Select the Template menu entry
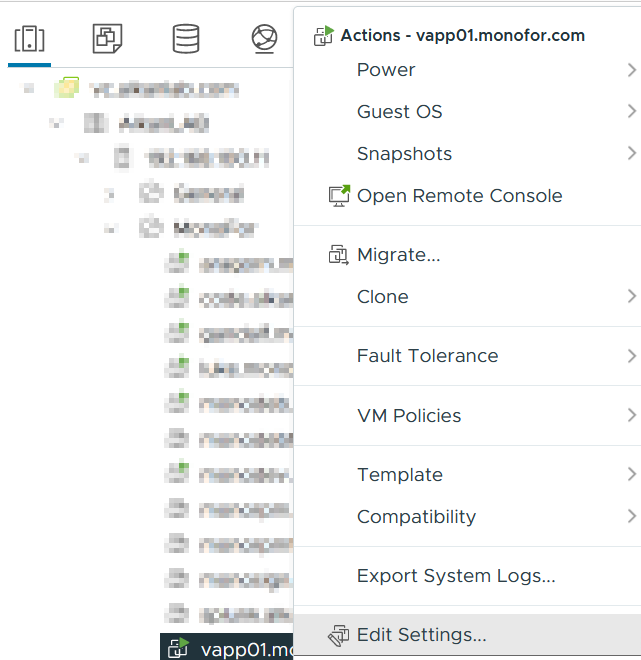 [399, 475]
